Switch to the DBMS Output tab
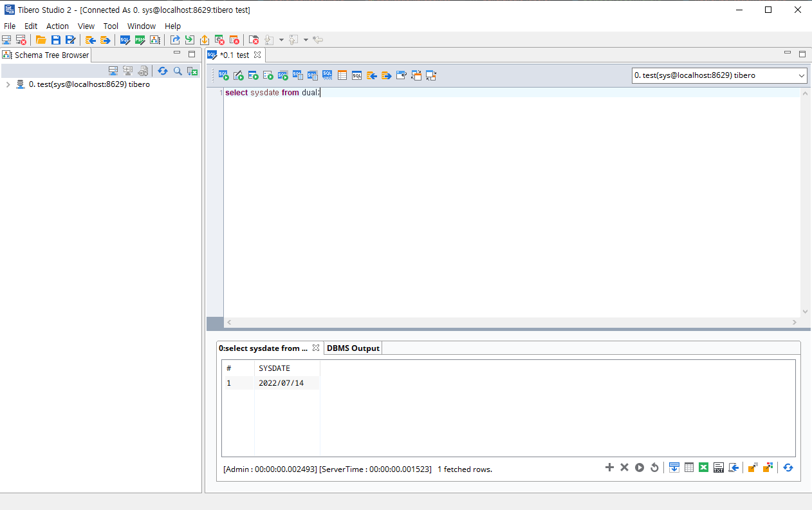This screenshot has width=812, height=510. click(x=353, y=348)
